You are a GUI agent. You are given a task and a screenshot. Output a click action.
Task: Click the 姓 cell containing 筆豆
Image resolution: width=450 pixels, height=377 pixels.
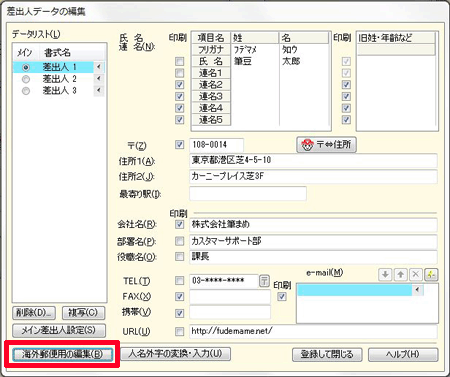click(x=255, y=61)
